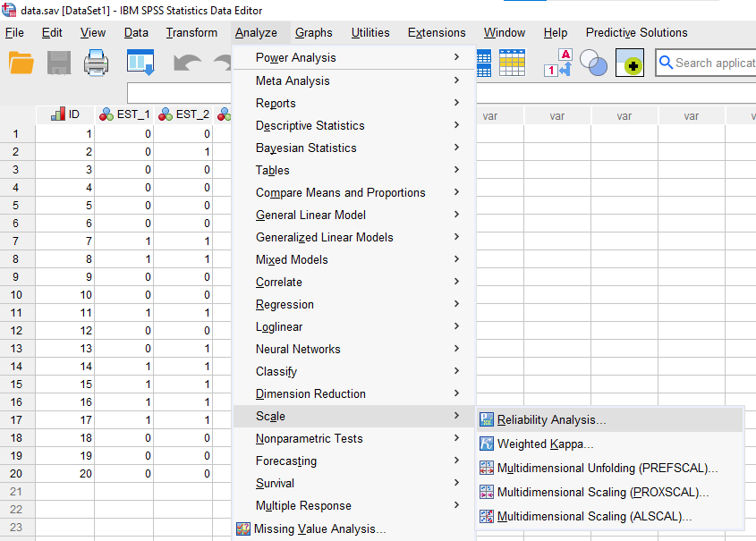This screenshot has height=541, width=756.
Task: Click the PROXSCAL scaling icon
Action: [x=487, y=492]
